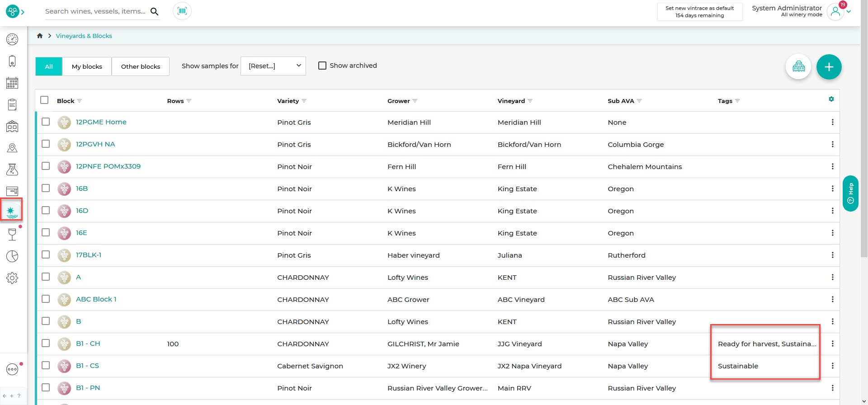Open the wine glass icon in sidebar
The height and width of the screenshot is (405, 868).
point(12,234)
